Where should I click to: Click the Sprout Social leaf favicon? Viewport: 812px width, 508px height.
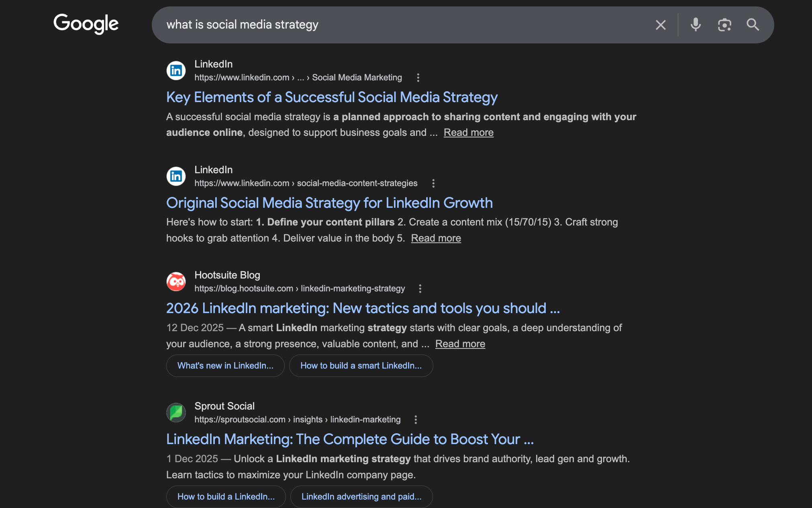click(176, 413)
